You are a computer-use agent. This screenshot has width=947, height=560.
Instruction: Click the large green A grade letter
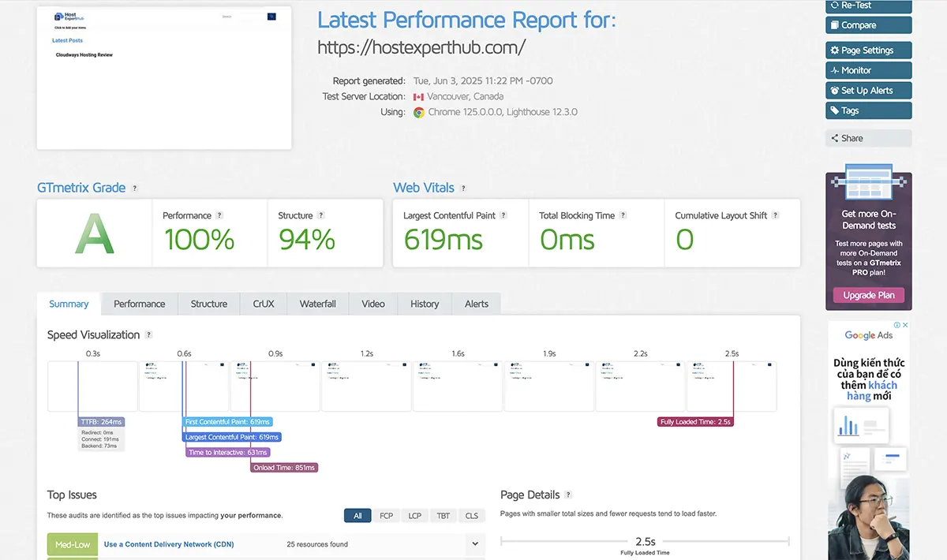click(x=95, y=234)
